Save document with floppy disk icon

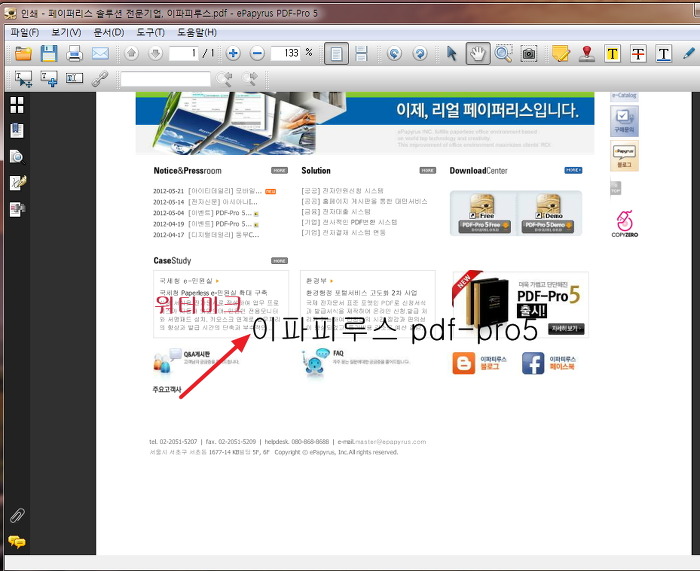49,54
